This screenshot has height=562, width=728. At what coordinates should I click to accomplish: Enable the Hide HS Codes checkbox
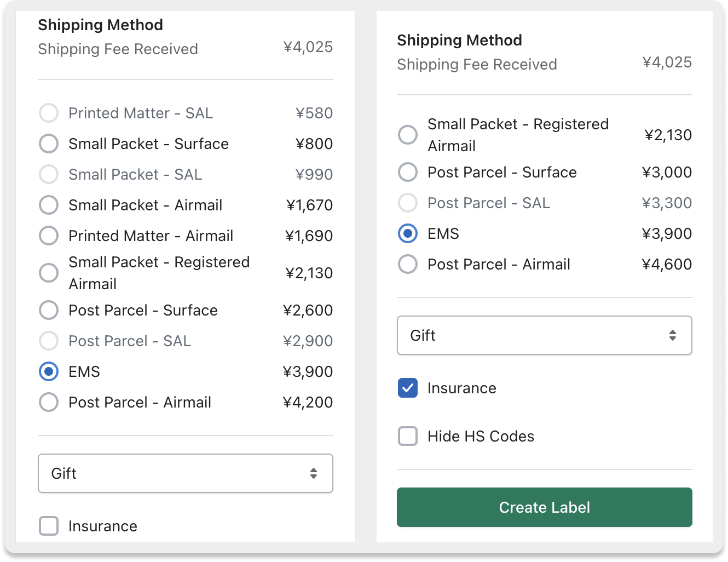click(408, 437)
